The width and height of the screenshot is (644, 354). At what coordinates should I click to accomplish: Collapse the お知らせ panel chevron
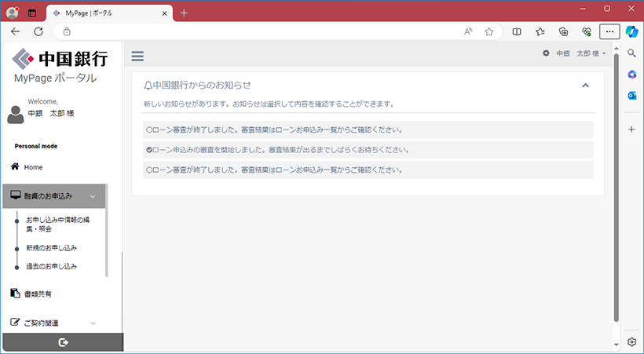coord(585,85)
